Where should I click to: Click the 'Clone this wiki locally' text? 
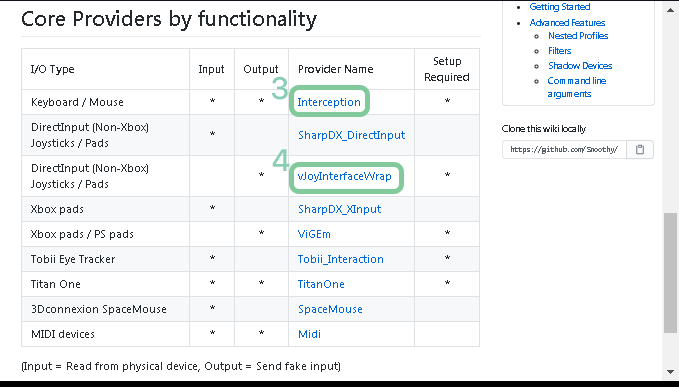coord(543,129)
